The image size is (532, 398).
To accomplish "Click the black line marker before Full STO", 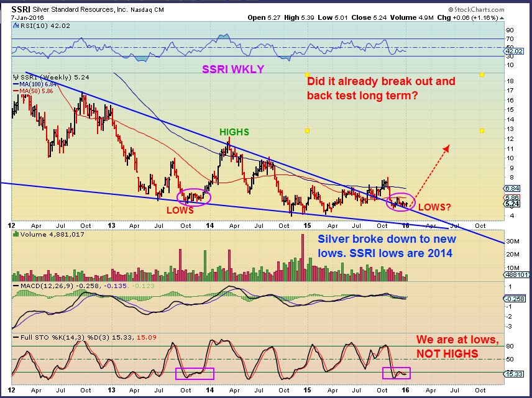I will click(16, 338).
